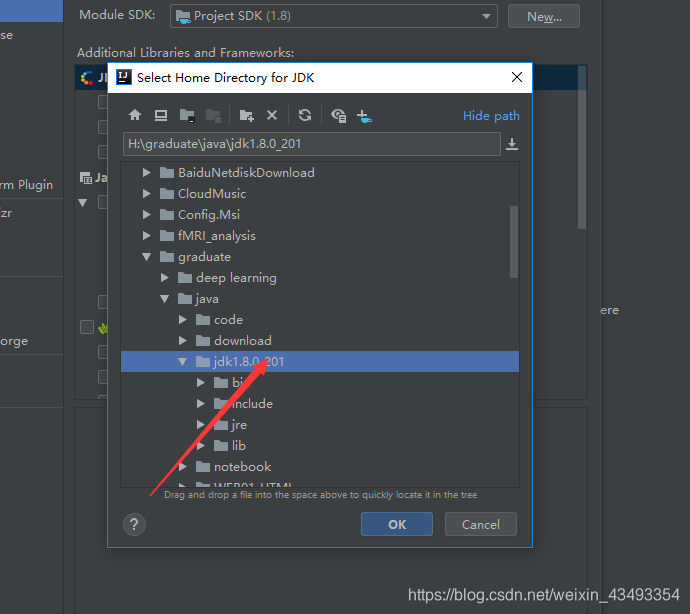Click the New... SDK button

(x=544, y=16)
